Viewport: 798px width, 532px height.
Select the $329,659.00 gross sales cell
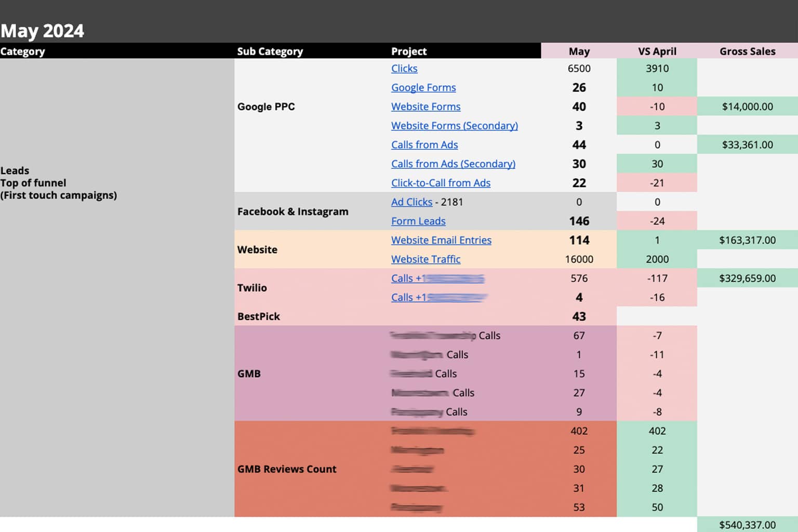[x=747, y=278]
